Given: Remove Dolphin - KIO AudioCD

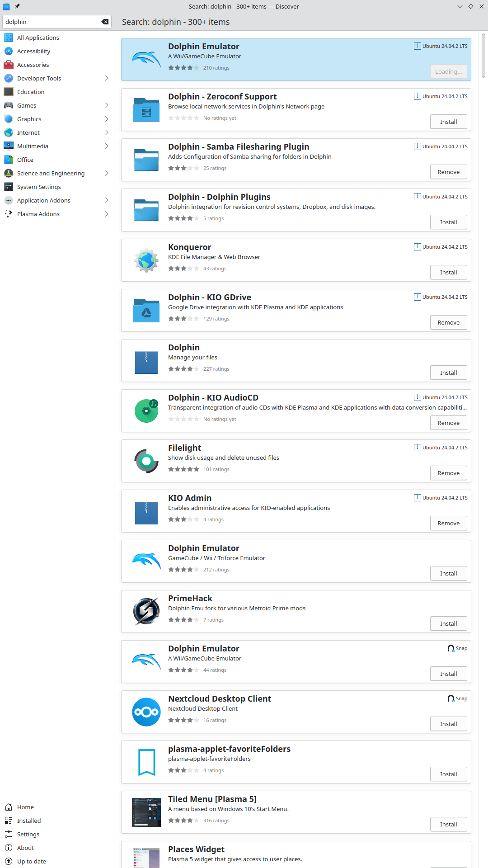Looking at the screenshot, I should (449, 423).
